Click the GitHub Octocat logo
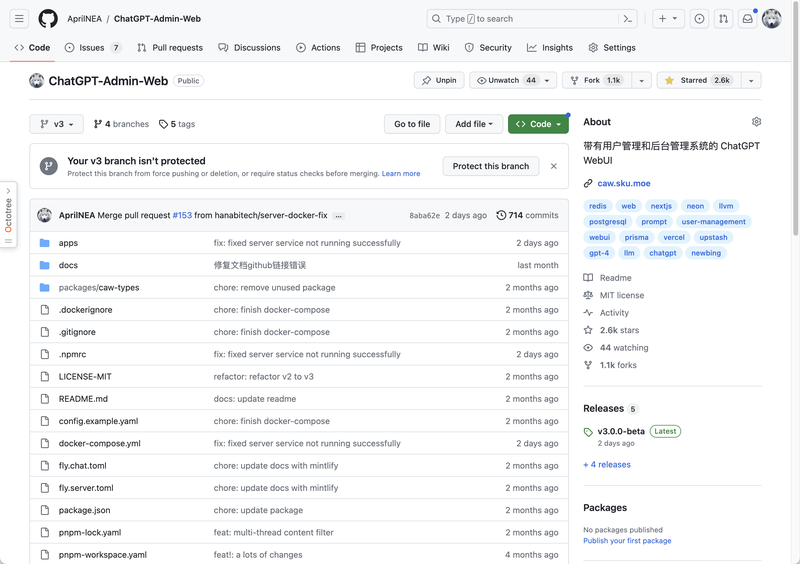The width and height of the screenshot is (800, 564). [48, 19]
